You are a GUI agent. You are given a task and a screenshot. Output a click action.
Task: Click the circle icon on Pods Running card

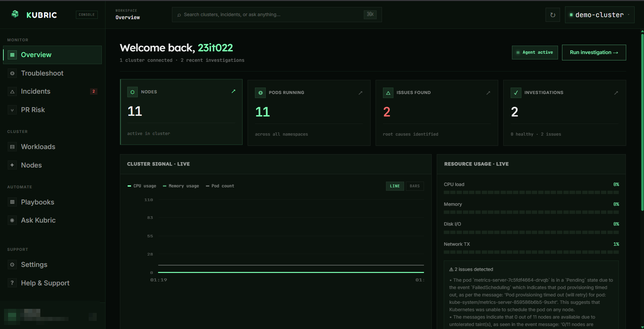(260, 93)
